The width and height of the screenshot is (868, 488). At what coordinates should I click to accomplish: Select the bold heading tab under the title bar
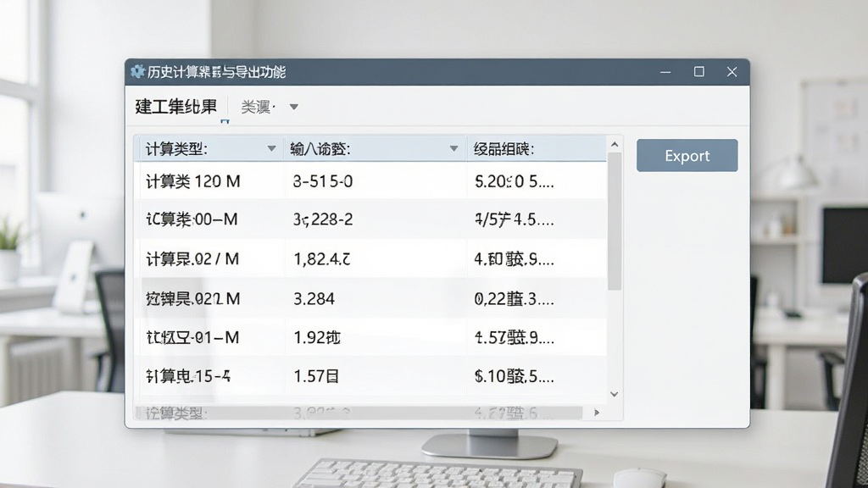coord(175,106)
